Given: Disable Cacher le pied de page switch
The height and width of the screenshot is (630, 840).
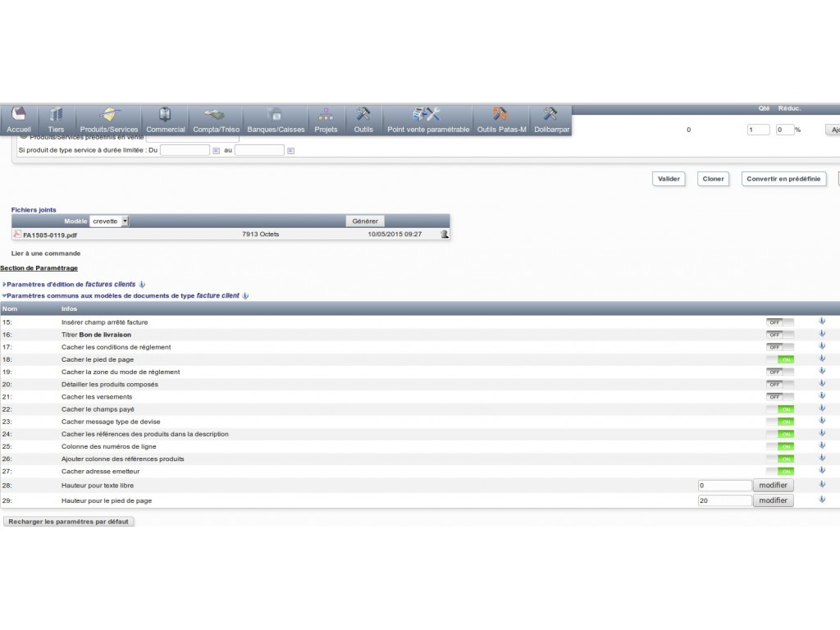Looking at the screenshot, I should coord(779,359).
